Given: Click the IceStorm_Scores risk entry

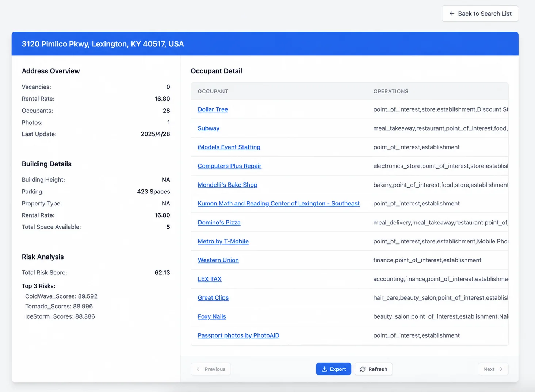Looking at the screenshot, I should [x=60, y=316].
